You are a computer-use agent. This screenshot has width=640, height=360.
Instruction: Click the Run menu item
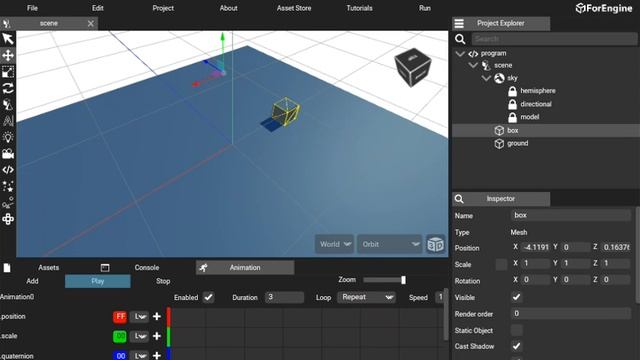[424, 8]
